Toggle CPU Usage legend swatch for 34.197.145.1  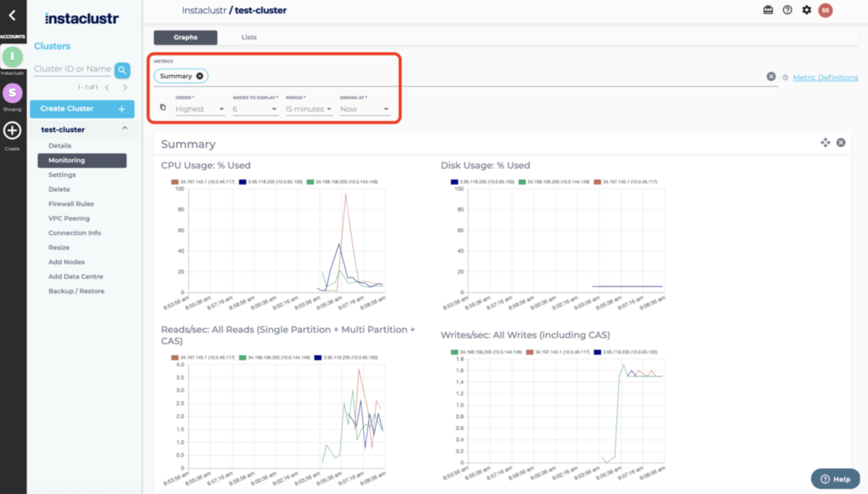click(175, 182)
